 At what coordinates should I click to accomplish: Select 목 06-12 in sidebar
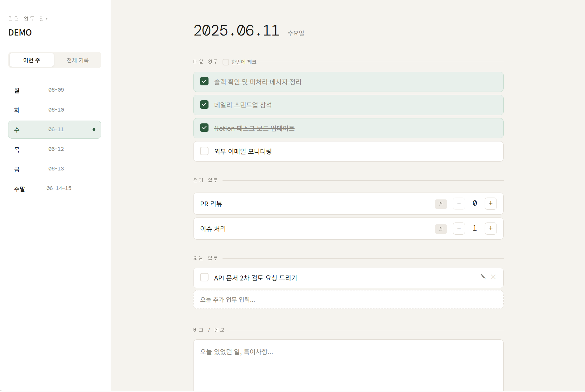[x=55, y=149]
